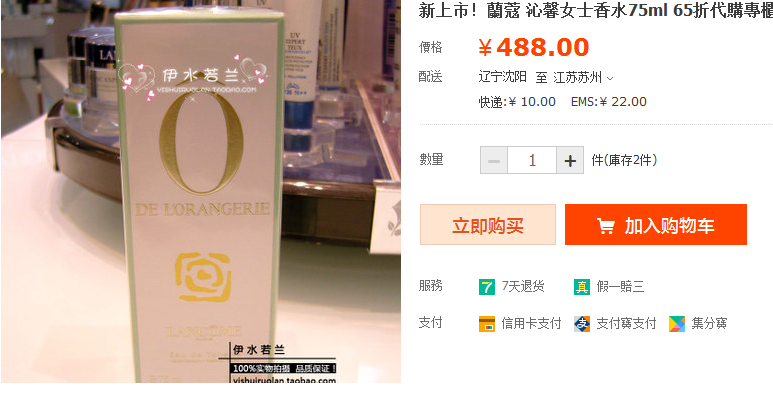This screenshot has width=773, height=403.
Task: Select 支付宝支付 payment option
Action: (x=627, y=324)
